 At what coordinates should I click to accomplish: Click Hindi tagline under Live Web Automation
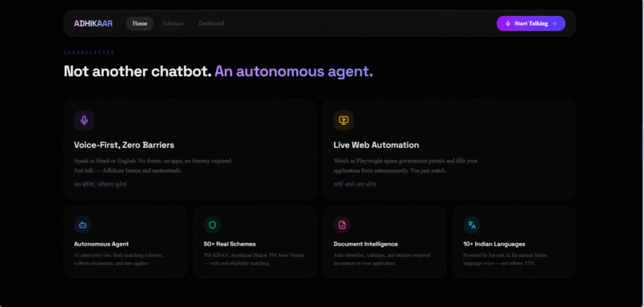pos(355,185)
